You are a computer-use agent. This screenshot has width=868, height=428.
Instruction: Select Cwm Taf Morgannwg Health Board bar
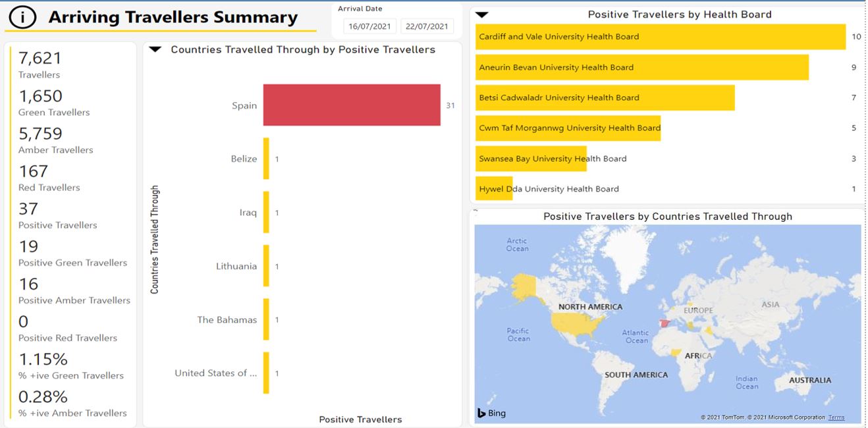pyautogui.click(x=568, y=128)
